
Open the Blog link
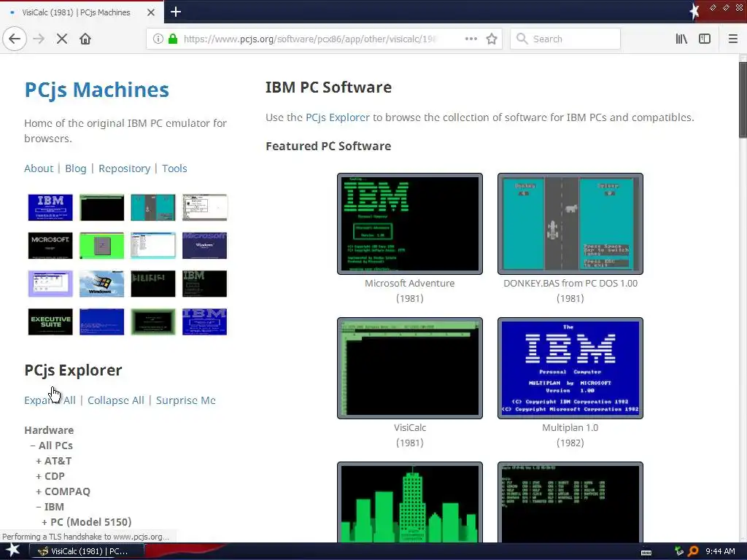point(76,168)
